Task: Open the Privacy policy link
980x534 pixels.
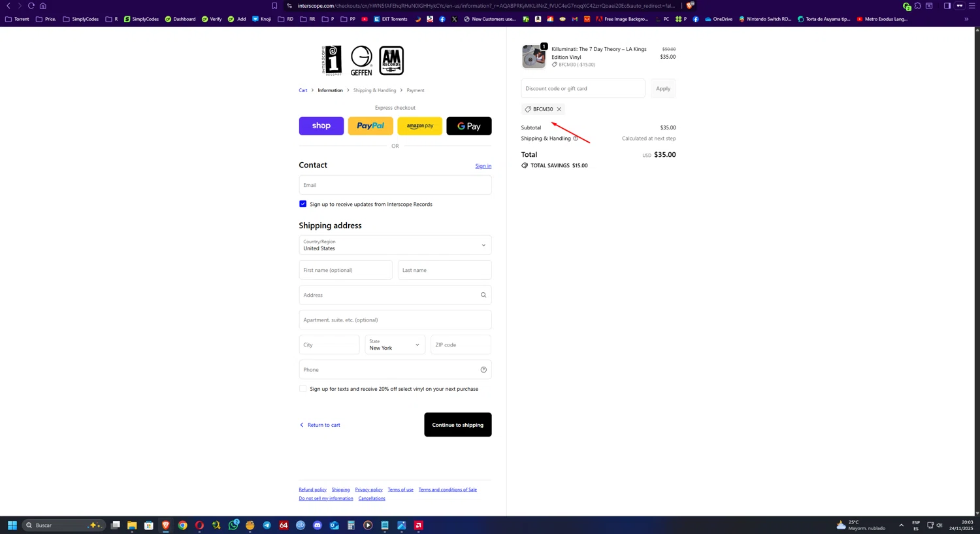Action: (368, 490)
